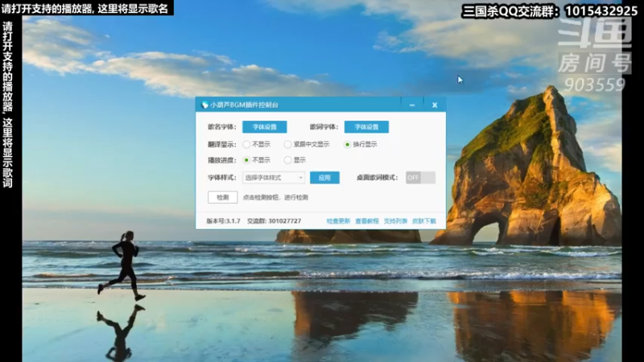Close the 小葫芦BGM插件控制台 window
Screen dimensions: 644x362
[435, 105]
